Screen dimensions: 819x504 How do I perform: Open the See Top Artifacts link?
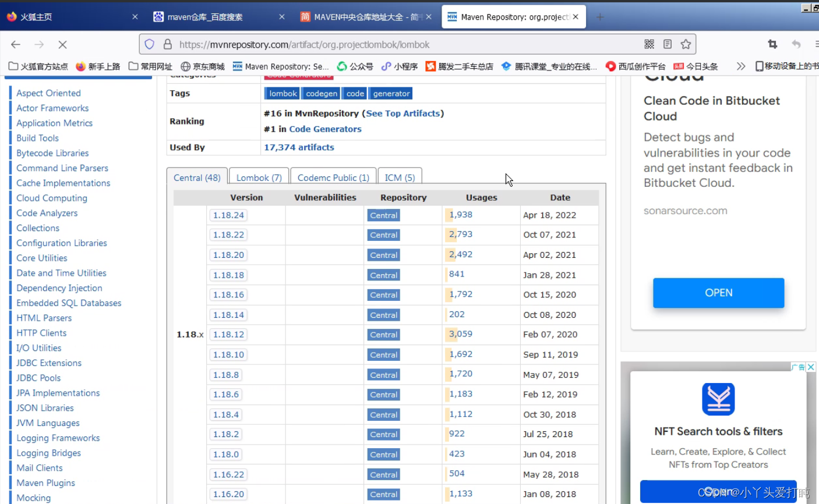click(403, 113)
